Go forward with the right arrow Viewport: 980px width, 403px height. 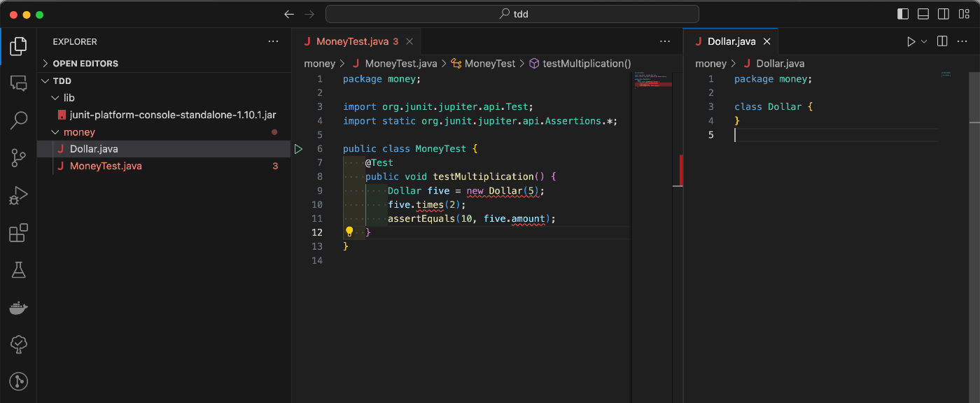click(x=309, y=14)
